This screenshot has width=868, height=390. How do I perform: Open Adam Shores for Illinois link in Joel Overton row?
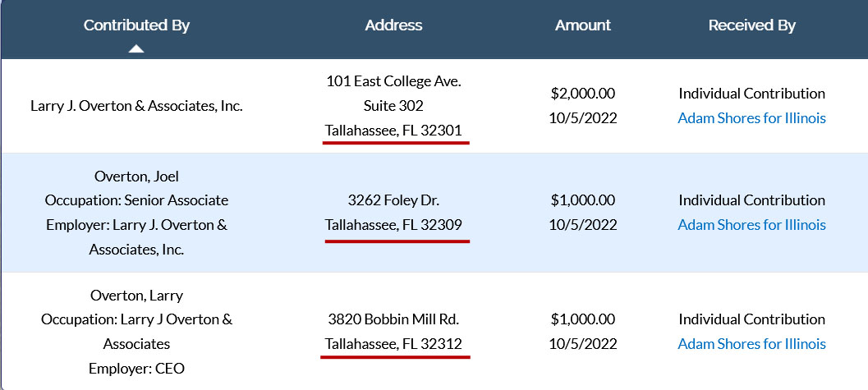751,225
